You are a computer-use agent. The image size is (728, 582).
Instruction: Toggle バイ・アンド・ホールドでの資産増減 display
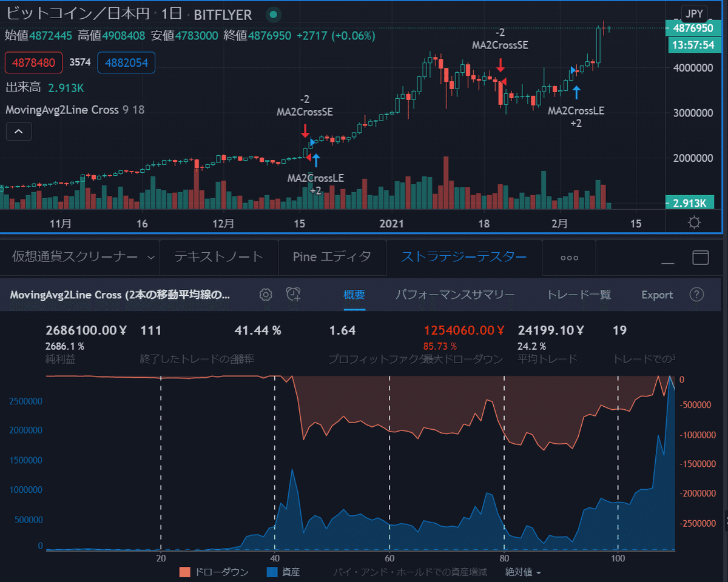pos(411,572)
